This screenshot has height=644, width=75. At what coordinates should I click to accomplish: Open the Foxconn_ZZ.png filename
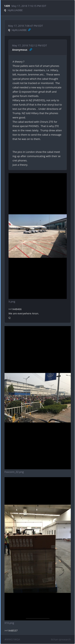[x=14, y=472]
